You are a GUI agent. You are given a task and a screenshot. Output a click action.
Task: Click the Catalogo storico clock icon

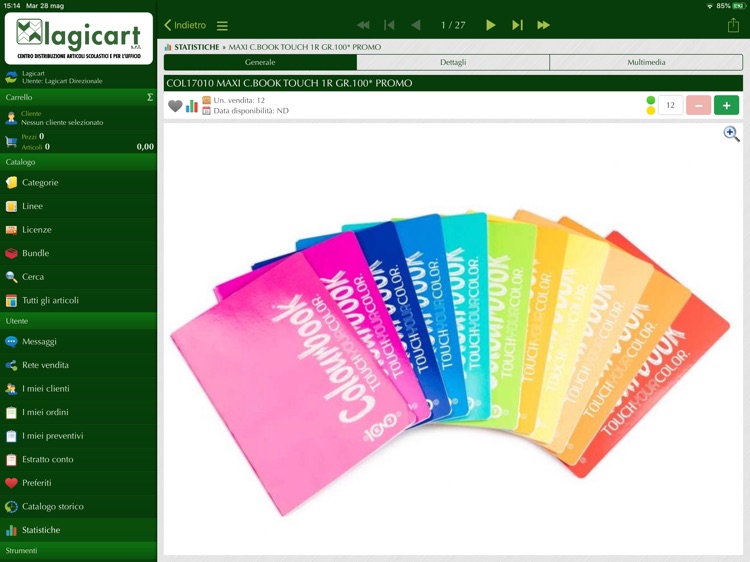point(11,506)
